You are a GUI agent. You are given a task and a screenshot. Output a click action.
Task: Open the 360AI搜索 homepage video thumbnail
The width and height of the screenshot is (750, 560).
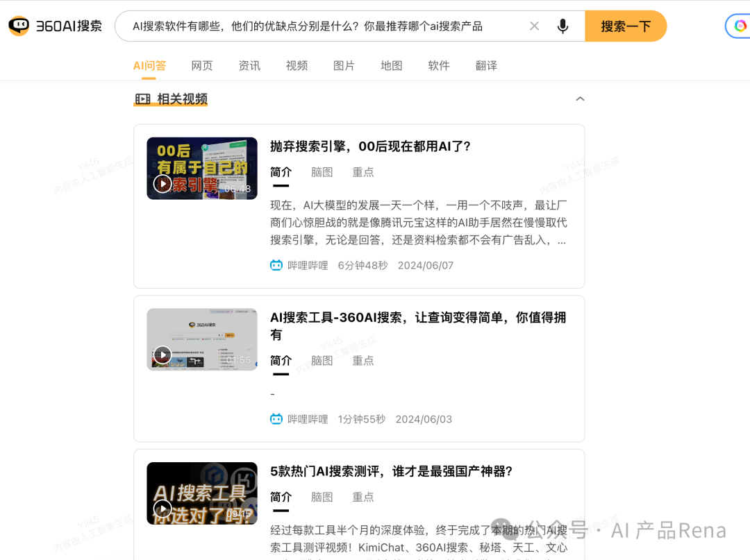point(202,339)
